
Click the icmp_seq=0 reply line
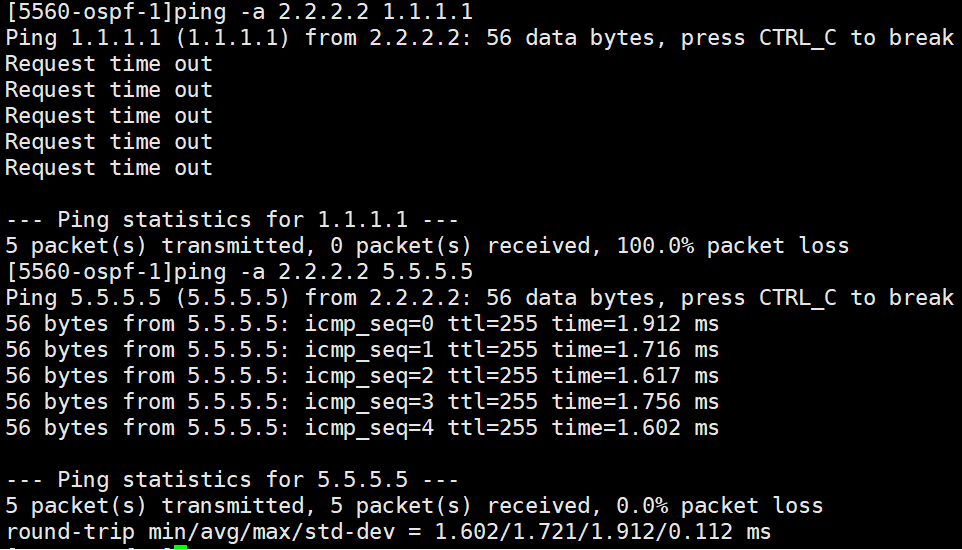coord(362,324)
